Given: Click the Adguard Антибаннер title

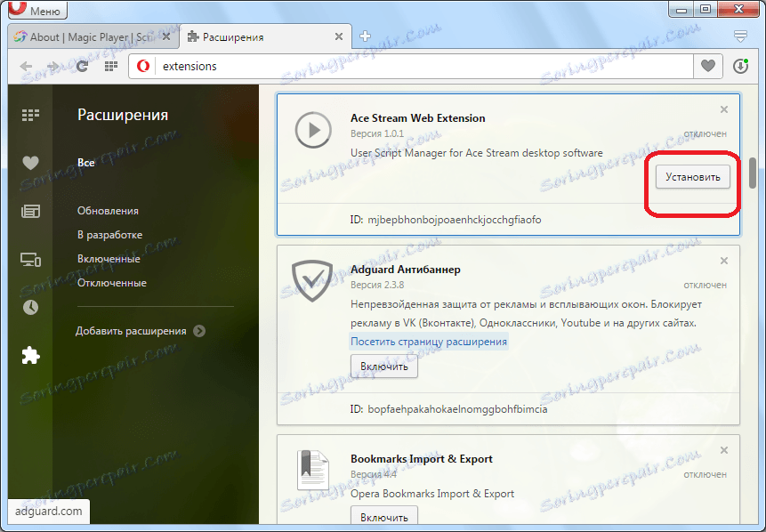Looking at the screenshot, I should (406, 270).
